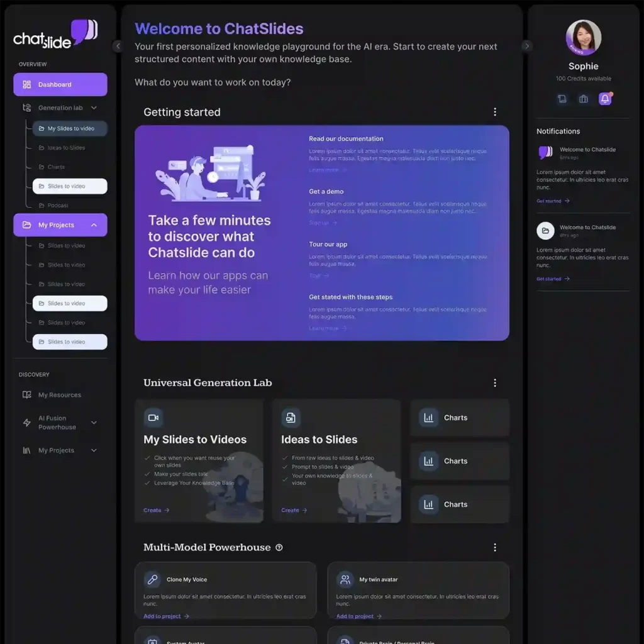The width and height of the screenshot is (644, 644).
Task: Open the Dashboard page in the sidebar
Action: tap(60, 84)
